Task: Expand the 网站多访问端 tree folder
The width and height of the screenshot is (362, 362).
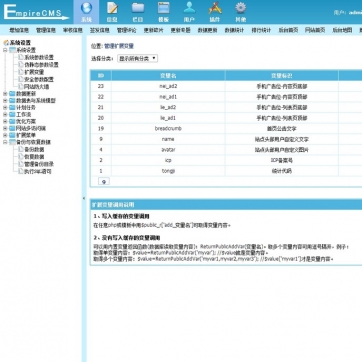Action: coord(5,128)
